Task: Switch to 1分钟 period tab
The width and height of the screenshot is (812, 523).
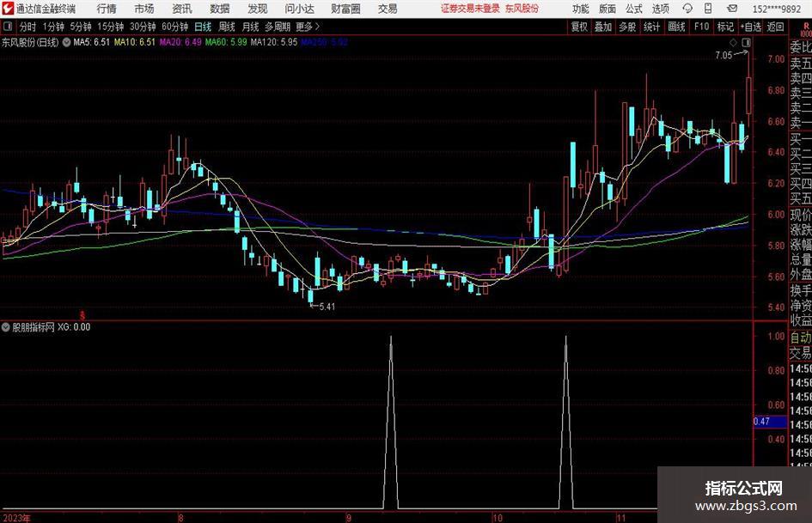Action: point(53,27)
